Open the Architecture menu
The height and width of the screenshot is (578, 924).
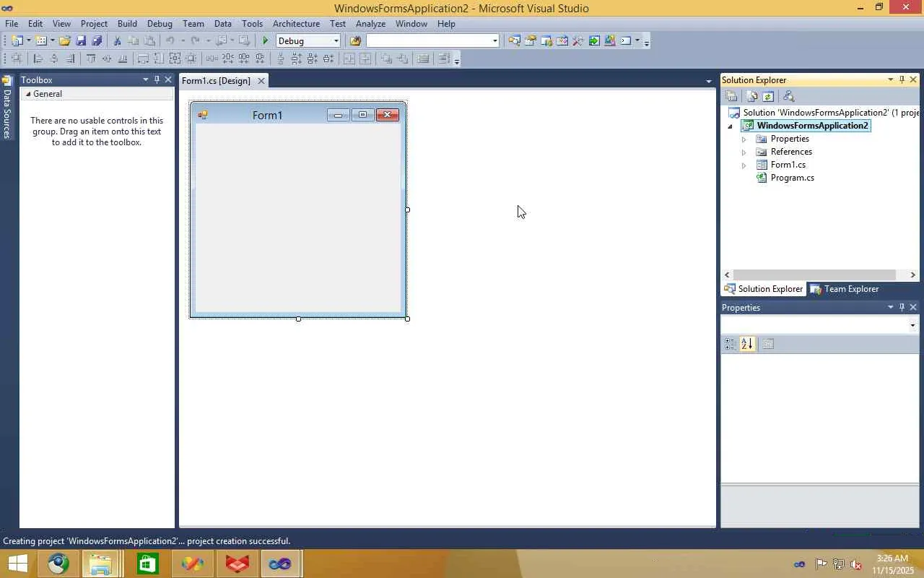click(x=296, y=24)
